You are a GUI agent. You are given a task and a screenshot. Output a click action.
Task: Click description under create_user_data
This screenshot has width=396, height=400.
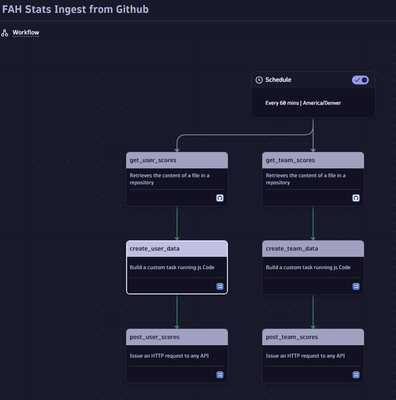pos(172,267)
